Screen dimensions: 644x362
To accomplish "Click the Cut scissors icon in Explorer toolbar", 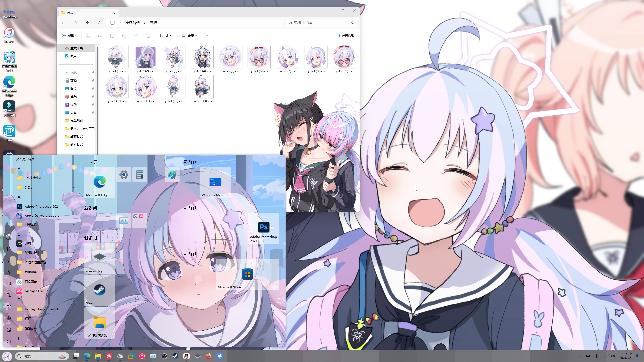I will [88, 36].
